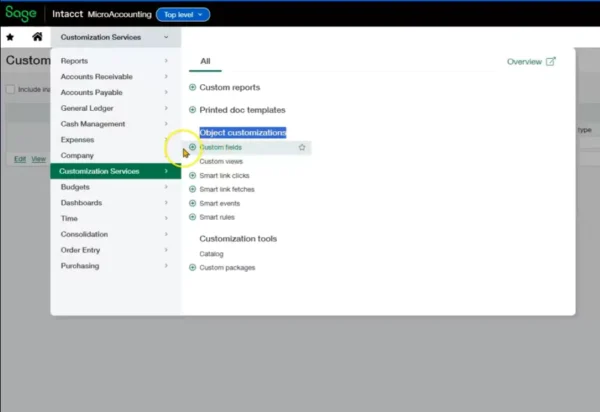The width and height of the screenshot is (600, 412).
Task: Expand the Cash Management chevron
Action: (166, 124)
